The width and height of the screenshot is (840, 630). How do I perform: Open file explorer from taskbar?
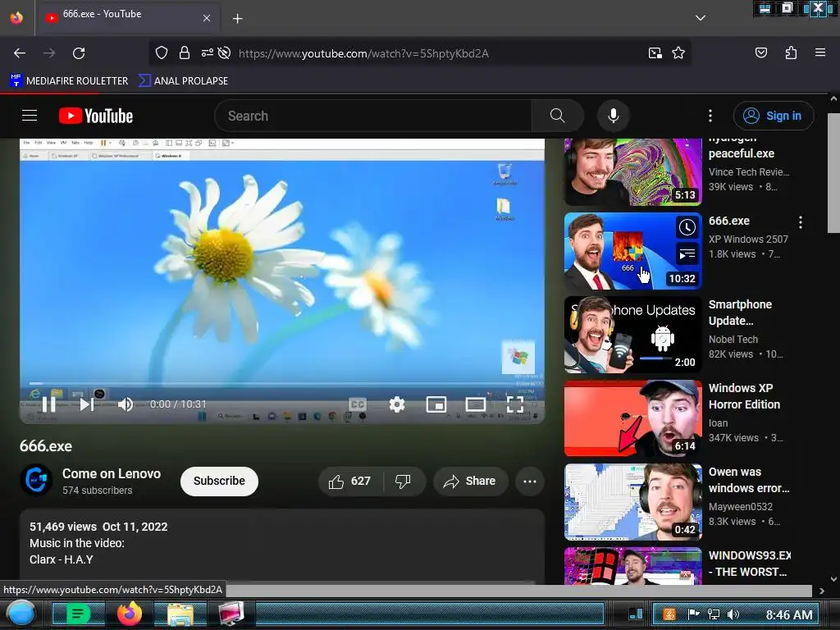pyautogui.click(x=180, y=614)
